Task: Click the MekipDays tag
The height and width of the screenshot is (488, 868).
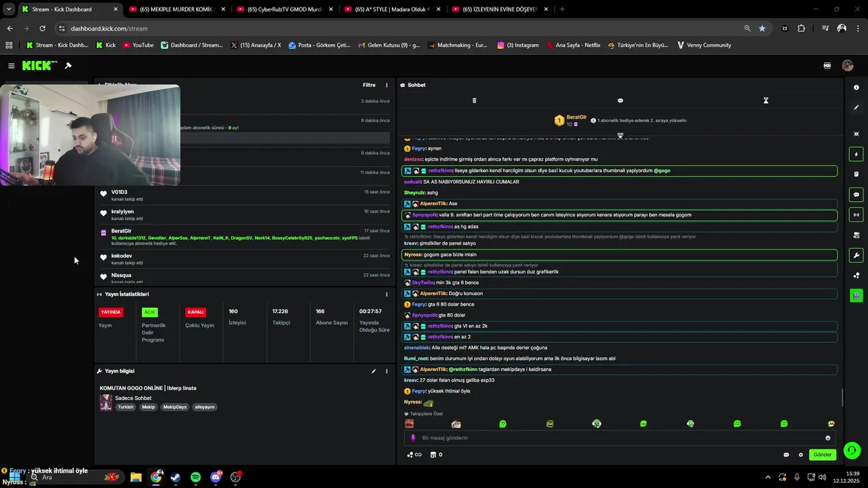Action: [x=174, y=407]
